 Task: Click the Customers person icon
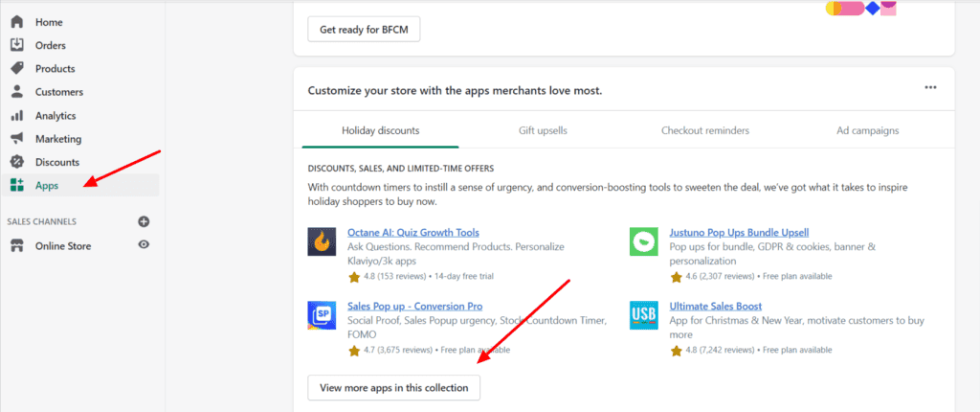tap(17, 91)
